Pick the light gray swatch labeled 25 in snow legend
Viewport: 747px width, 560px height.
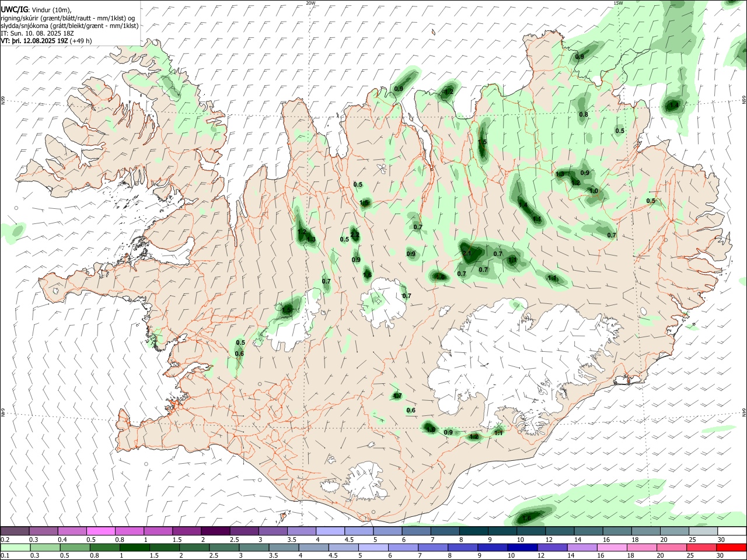[703, 531]
